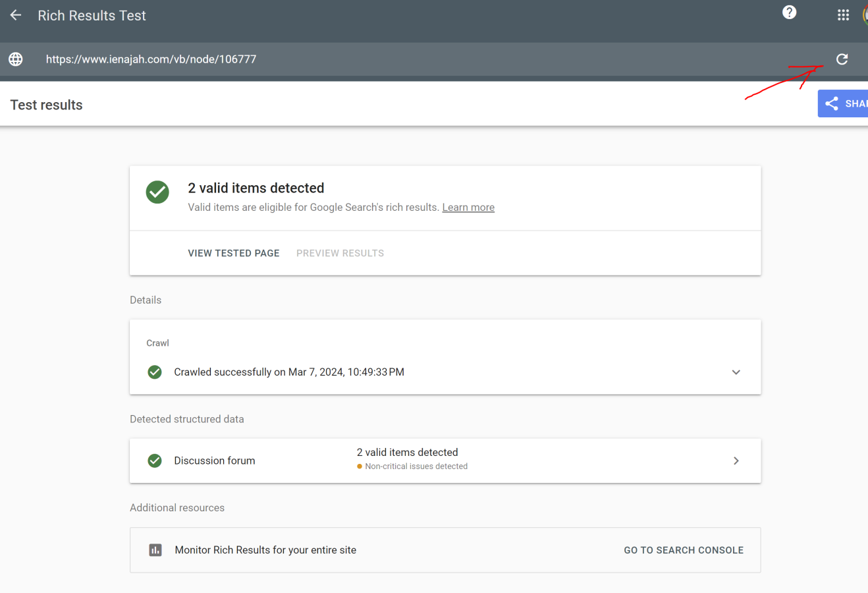This screenshot has height=593, width=868.
Task: Click the blue Share button
Action: tap(843, 103)
